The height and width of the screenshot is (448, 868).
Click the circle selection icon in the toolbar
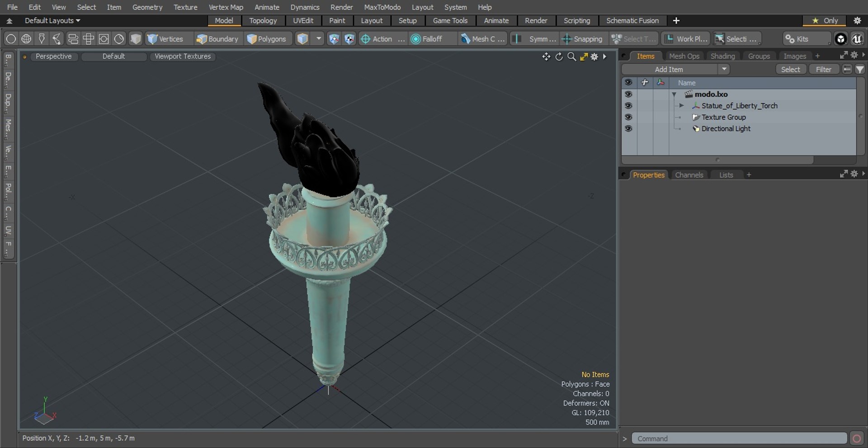11,39
